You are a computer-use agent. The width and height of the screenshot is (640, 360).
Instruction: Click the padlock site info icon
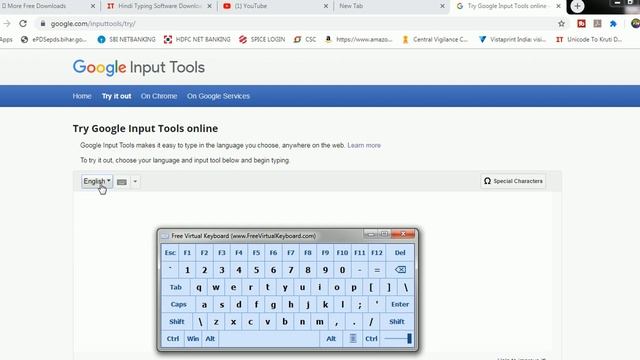43,24
